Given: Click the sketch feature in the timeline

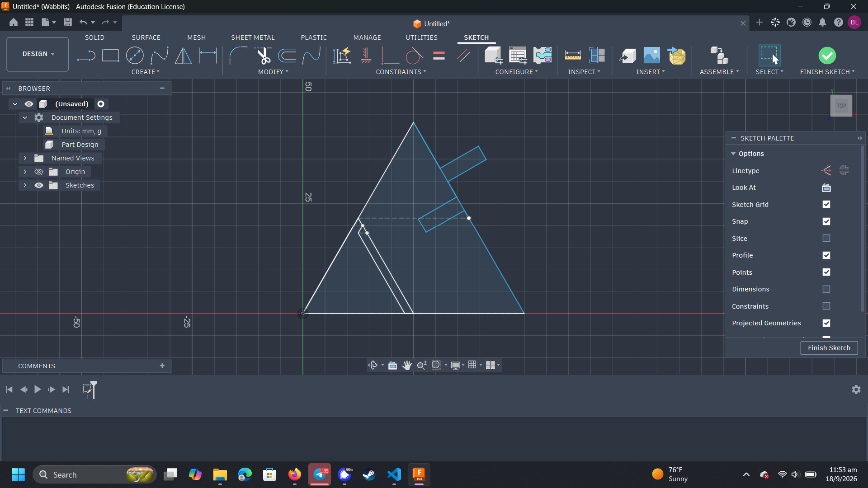Looking at the screenshot, I should [x=87, y=389].
